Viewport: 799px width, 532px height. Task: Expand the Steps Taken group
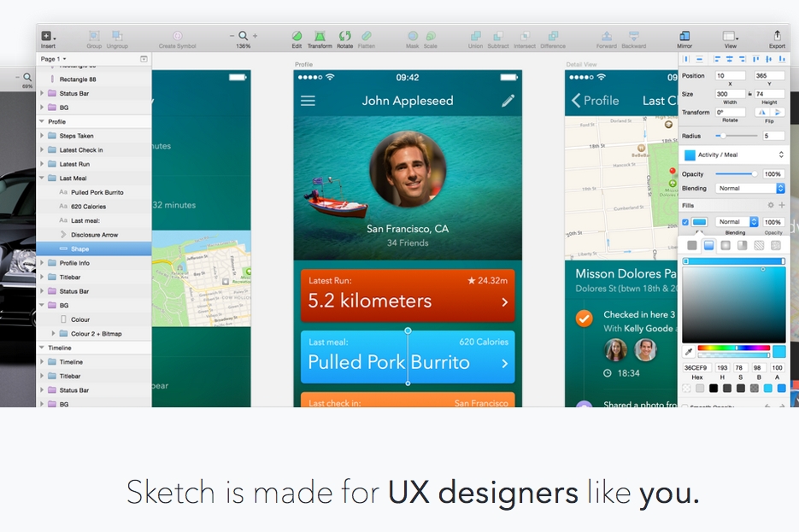point(42,136)
